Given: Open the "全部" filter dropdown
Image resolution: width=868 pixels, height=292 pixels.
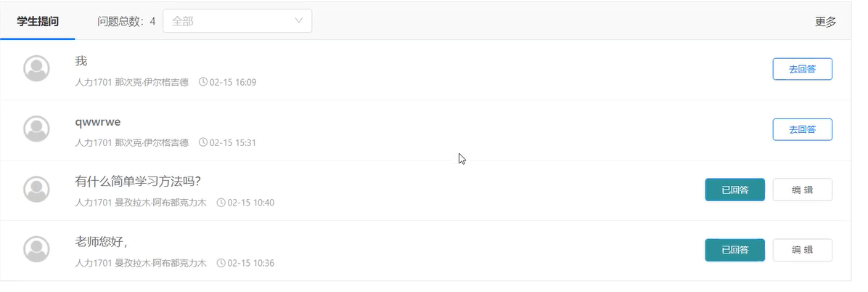Looking at the screenshot, I should 237,21.
